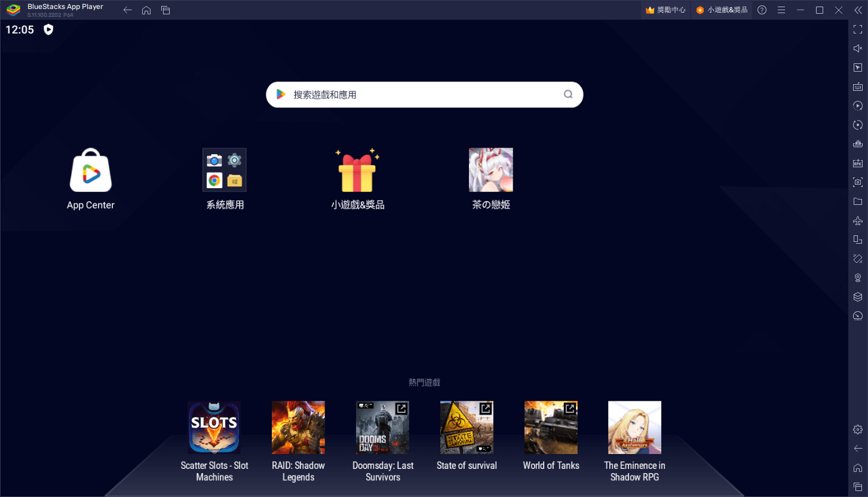Open the macro play-circle icon in sidebar

click(858, 106)
